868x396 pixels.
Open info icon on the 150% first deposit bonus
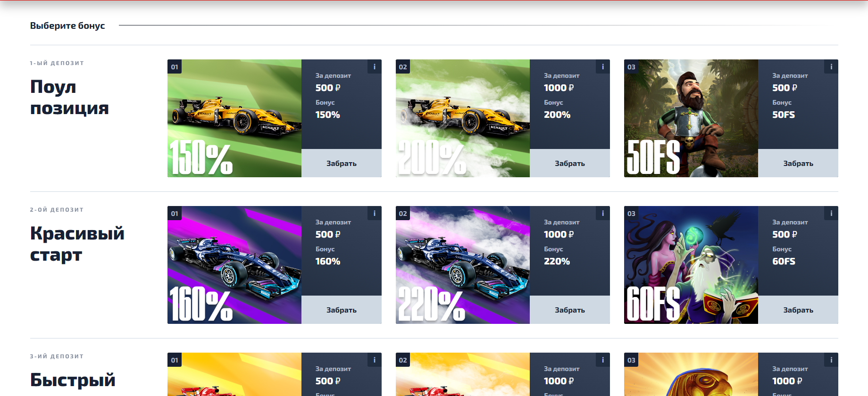click(375, 66)
